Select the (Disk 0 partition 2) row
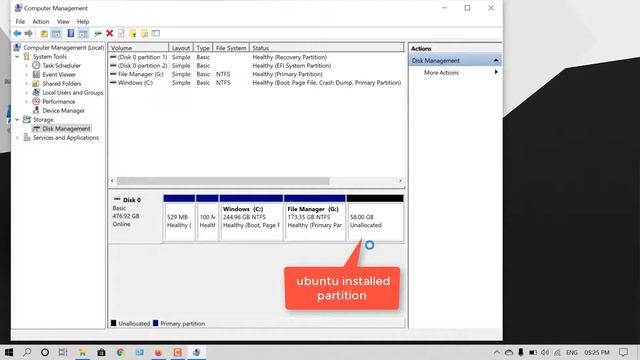This screenshot has width=640, height=360. 256,66
